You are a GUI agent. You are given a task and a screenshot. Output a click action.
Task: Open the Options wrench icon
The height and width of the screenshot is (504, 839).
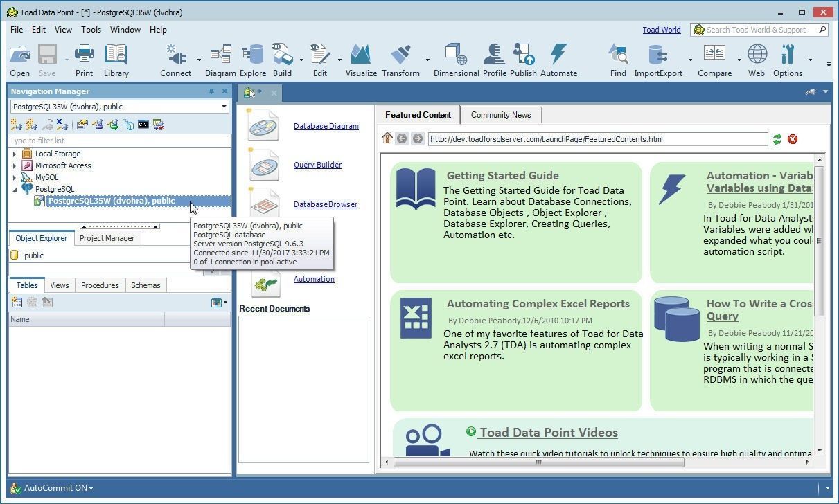[x=788, y=61]
